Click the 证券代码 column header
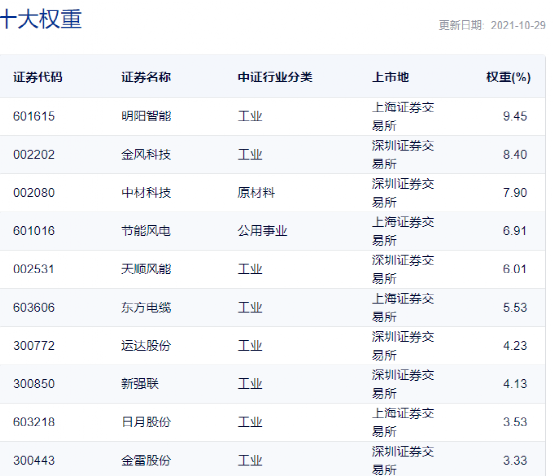Image resolution: width=554 pixels, height=476 pixels. tap(38, 77)
